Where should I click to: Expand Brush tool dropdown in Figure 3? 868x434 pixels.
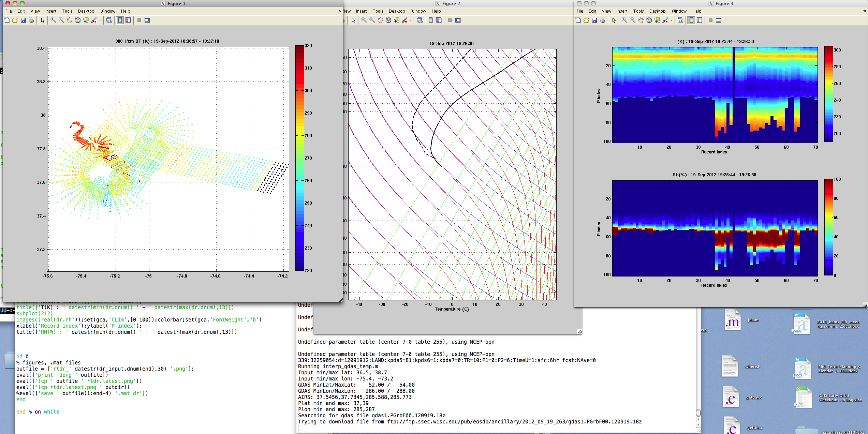pos(671,20)
